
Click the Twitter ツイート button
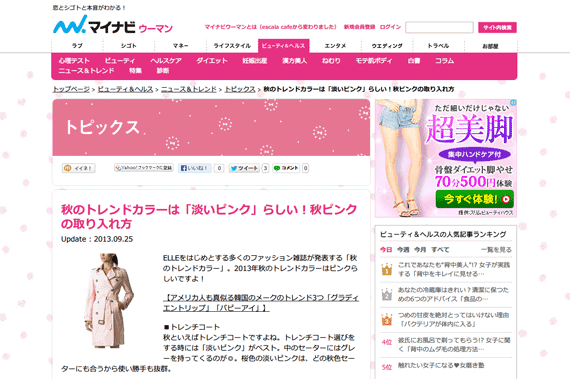click(244, 168)
